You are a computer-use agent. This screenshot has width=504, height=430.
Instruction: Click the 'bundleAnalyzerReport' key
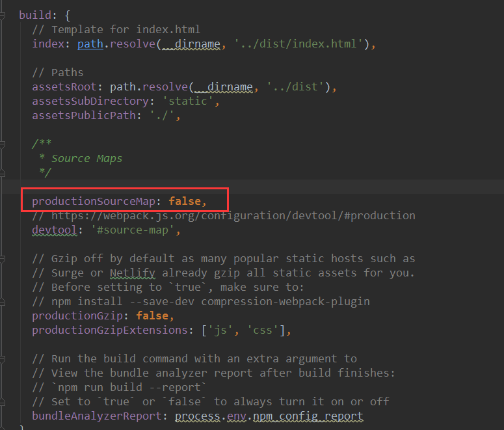(x=97, y=416)
